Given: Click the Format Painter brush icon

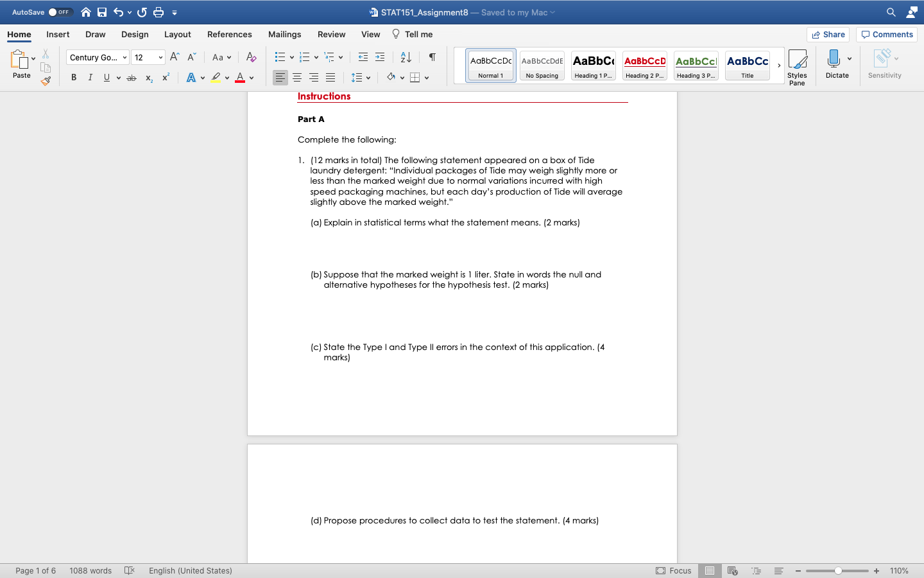Looking at the screenshot, I should click(x=46, y=82).
